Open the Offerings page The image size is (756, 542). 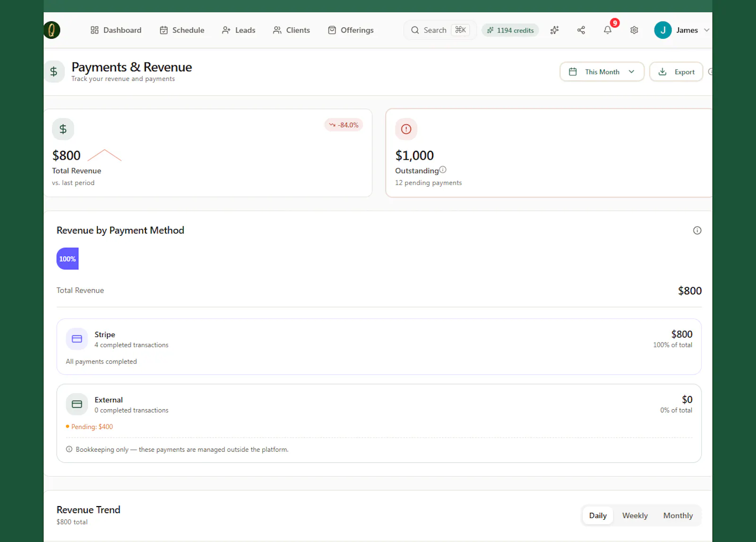[351, 30]
